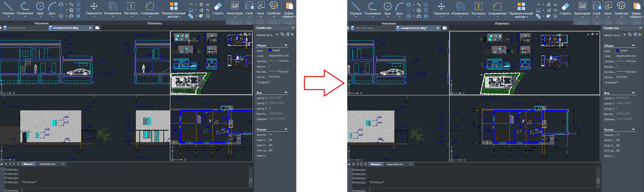Viewport: 644px width, 192px height.
Task: Close the 'viewport test.dwg*' document tab
Action: pos(438,28)
